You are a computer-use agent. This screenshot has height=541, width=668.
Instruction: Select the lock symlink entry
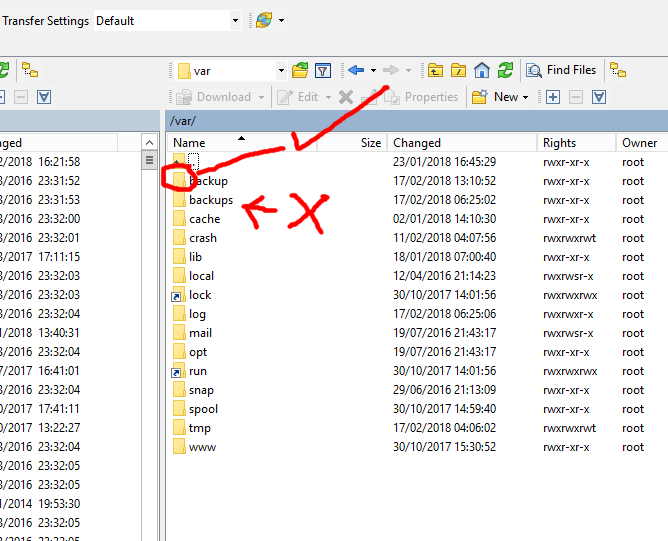[200, 295]
